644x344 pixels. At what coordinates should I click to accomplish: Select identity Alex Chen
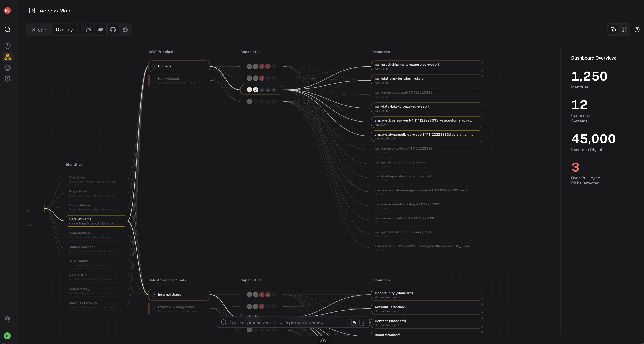coord(96,179)
